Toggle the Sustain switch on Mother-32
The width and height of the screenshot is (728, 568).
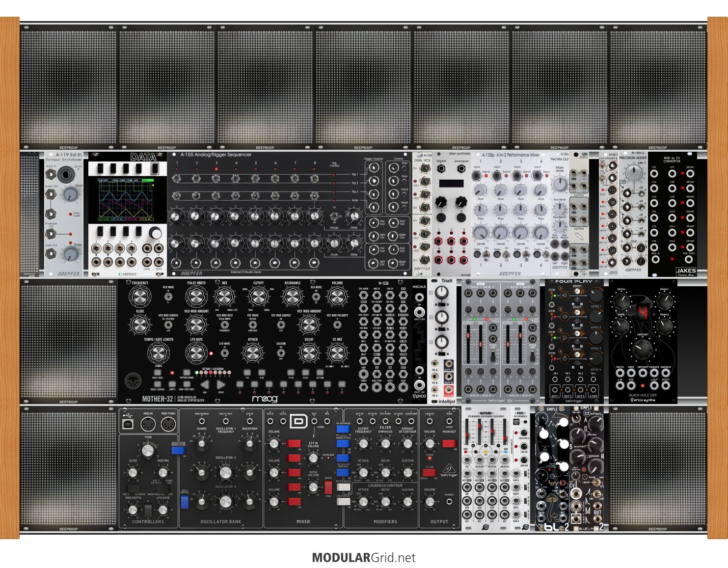pos(281,352)
